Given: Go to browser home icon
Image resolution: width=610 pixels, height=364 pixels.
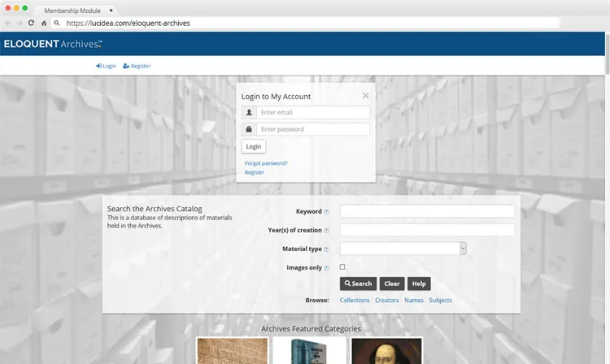Looking at the screenshot, I should tap(44, 24).
